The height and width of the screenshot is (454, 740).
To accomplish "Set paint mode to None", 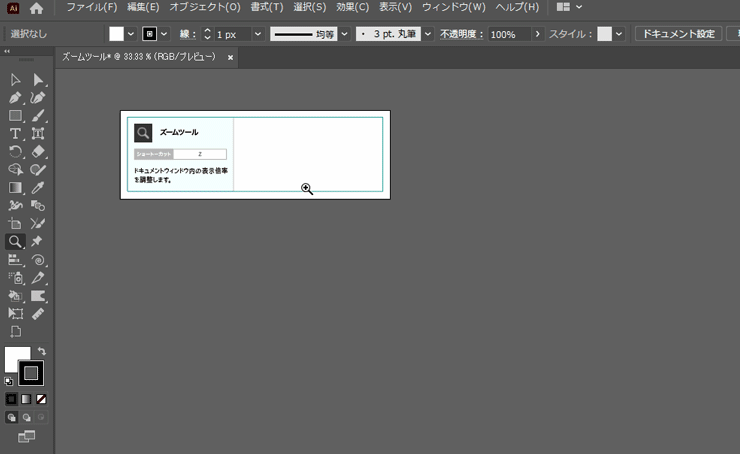I will pos(41,399).
